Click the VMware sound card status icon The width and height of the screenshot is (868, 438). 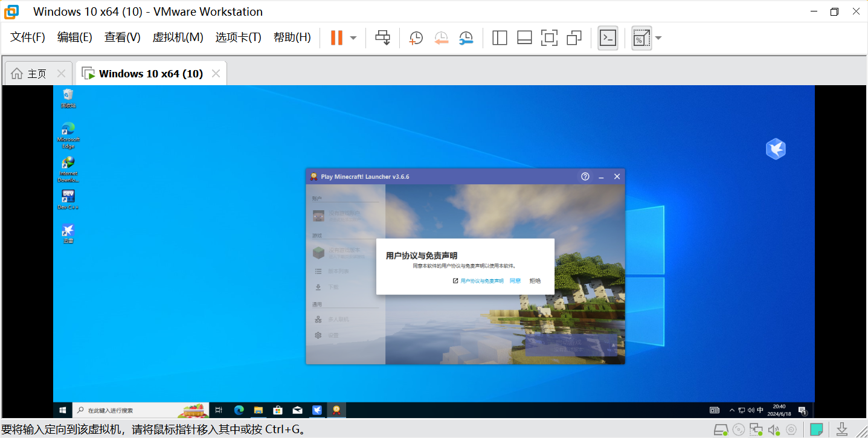(774, 430)
